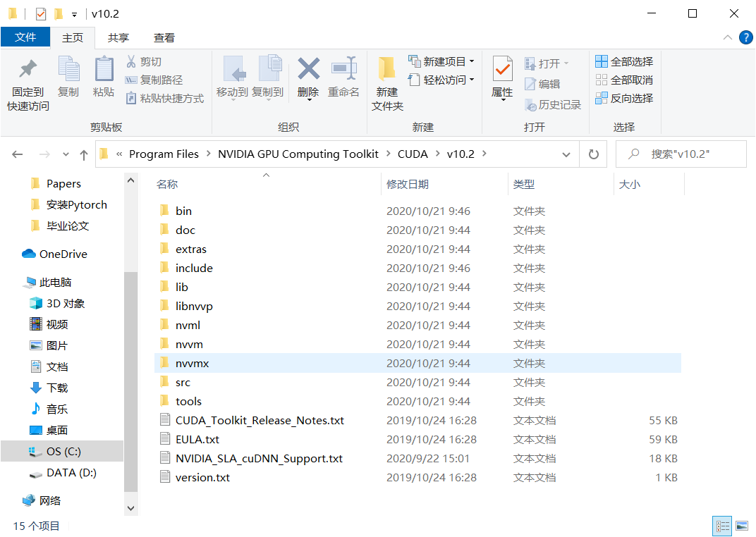Expand the Open command dropdown
756x537 pixels.
(566, 63)
